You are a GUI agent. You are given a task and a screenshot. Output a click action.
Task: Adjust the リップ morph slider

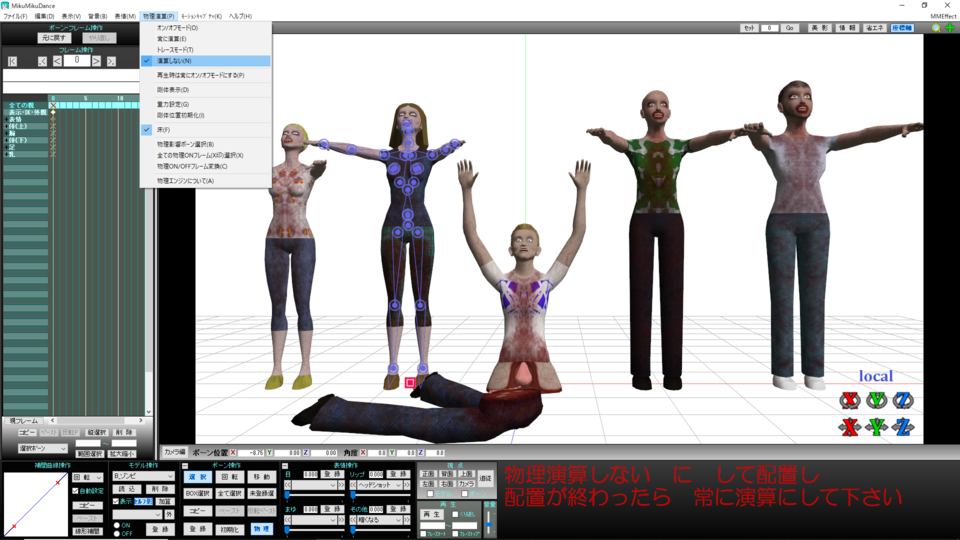[380, 495]
